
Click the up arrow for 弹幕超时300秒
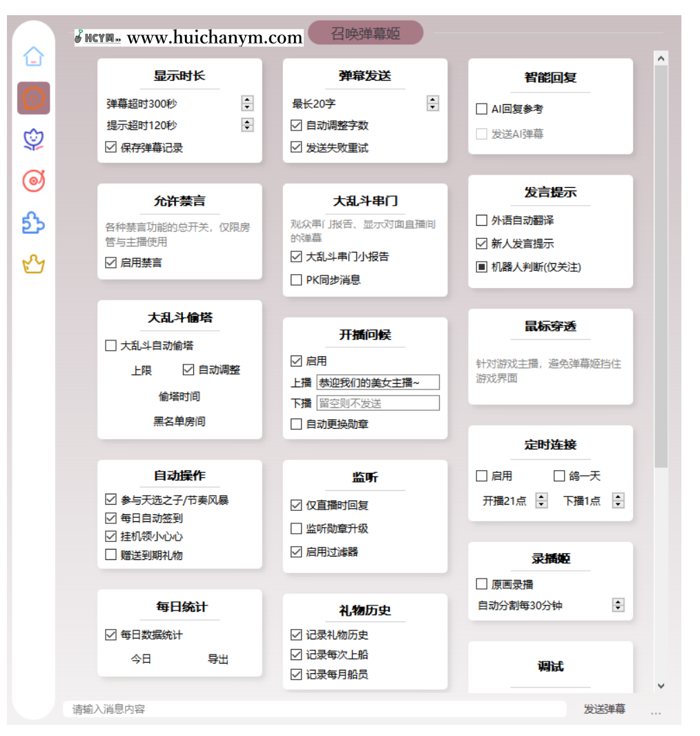[x=246, y=99]
